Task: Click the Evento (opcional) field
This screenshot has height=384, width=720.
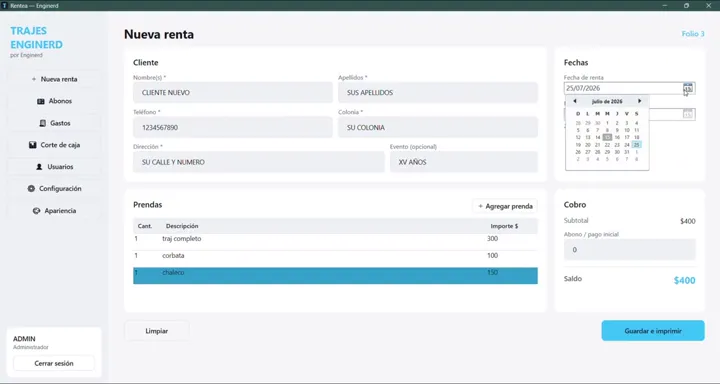Action: coord(464,162)
